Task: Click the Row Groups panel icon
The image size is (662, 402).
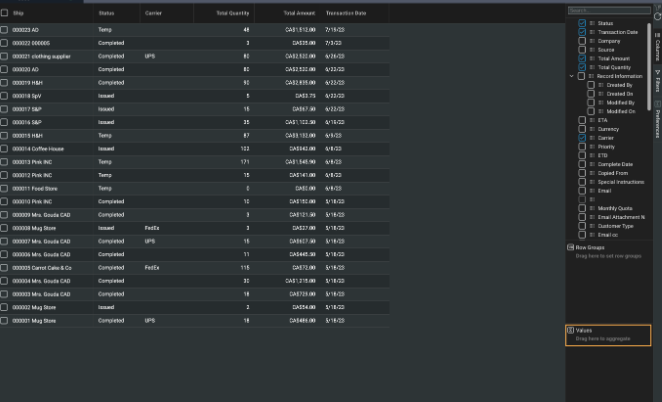Action: 570,247
